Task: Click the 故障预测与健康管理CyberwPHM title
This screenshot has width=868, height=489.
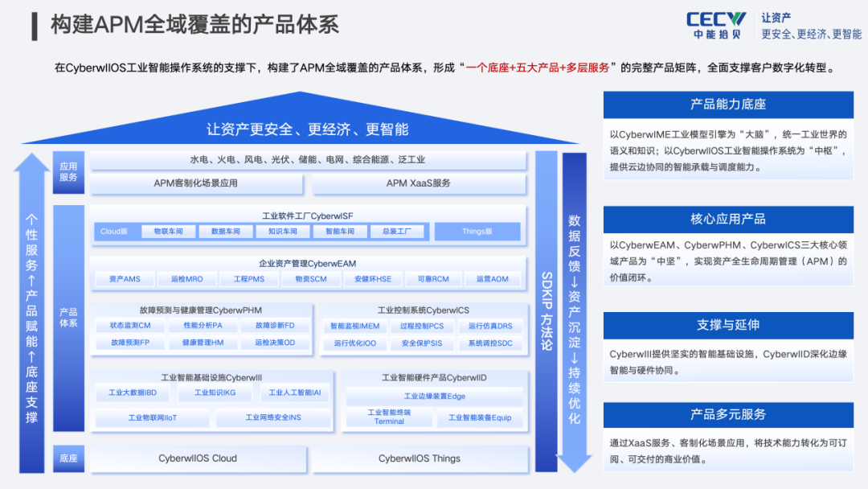Action: 201,310
